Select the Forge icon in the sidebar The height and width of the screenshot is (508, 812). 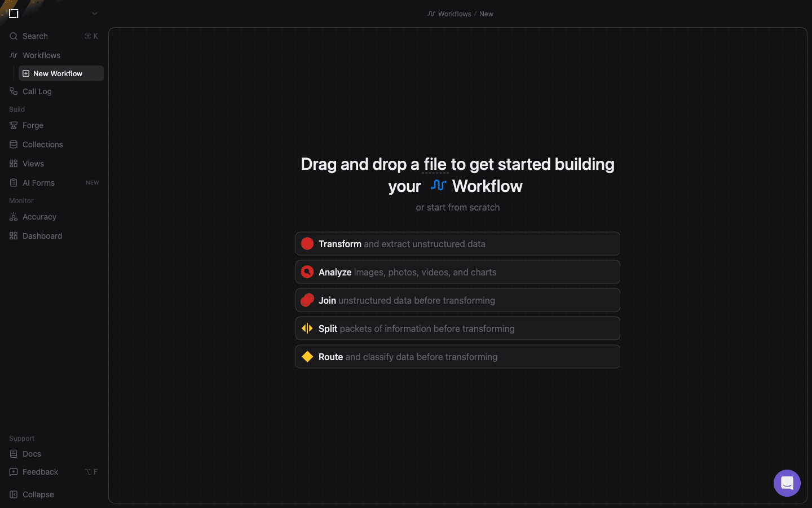click(13, 125)
